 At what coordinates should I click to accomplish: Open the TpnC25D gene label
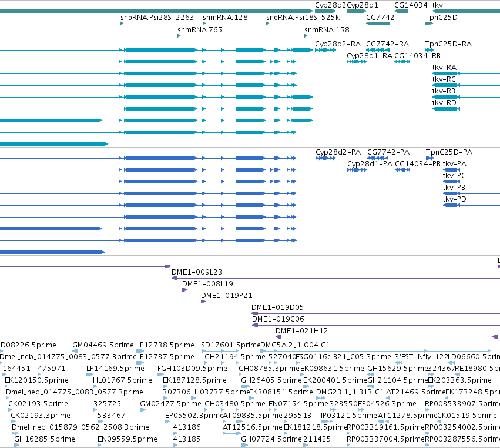click(441, 17)
